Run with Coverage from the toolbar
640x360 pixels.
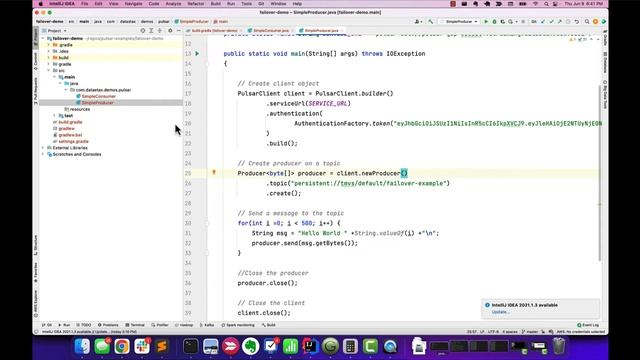click(x=502, y=22)
